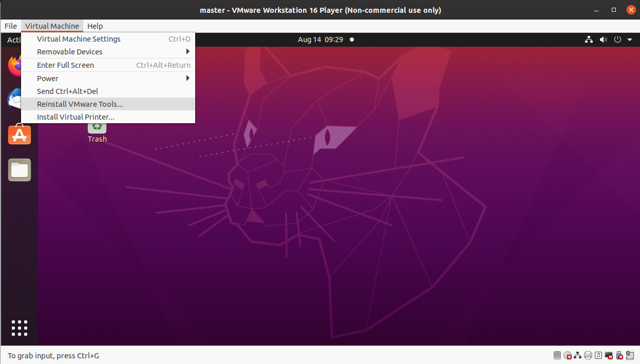Select Reinstall VMware Tools entry
The height and width of the screenshot is (364, 640).
[80, 104]
